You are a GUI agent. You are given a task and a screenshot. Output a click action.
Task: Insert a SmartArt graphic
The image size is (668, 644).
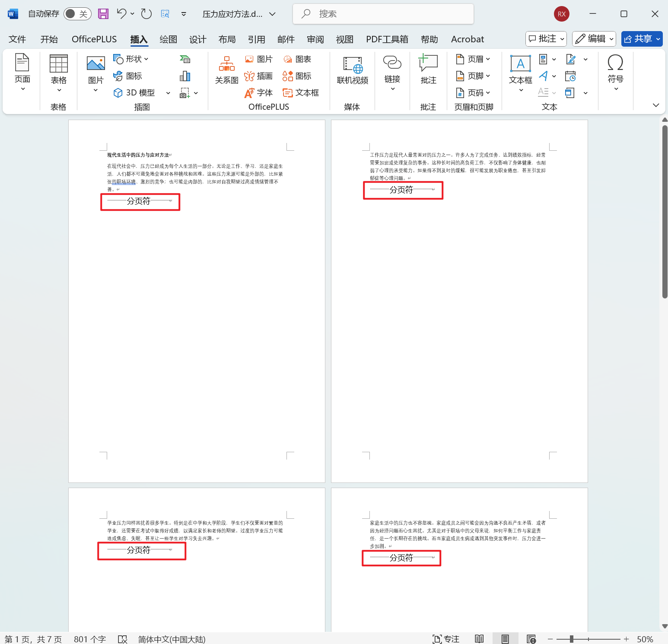(x=185, y=59)
